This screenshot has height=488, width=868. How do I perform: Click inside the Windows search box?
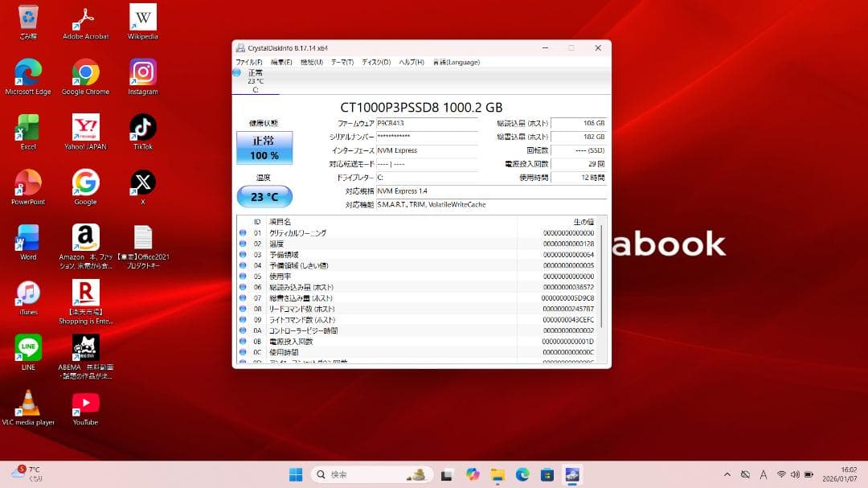click(370, 474)
